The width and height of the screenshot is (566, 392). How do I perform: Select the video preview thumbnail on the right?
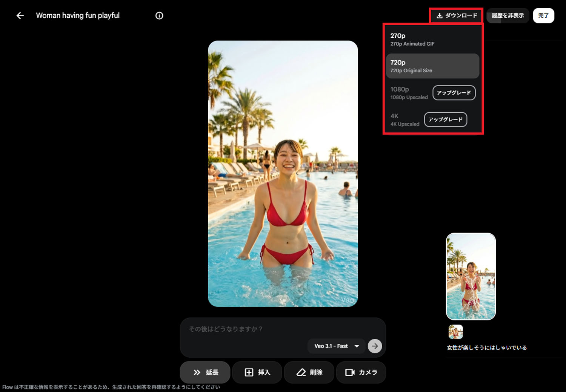click(471, 276)
